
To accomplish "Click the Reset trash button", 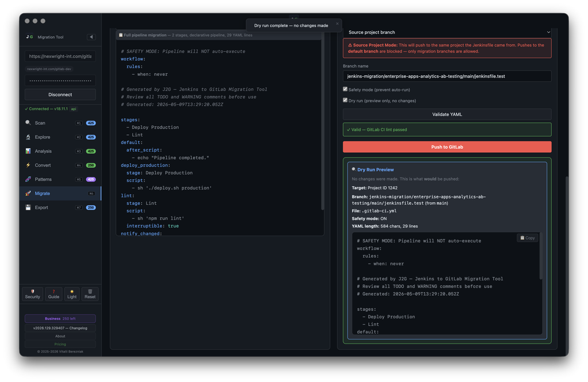I will [90, 294].
